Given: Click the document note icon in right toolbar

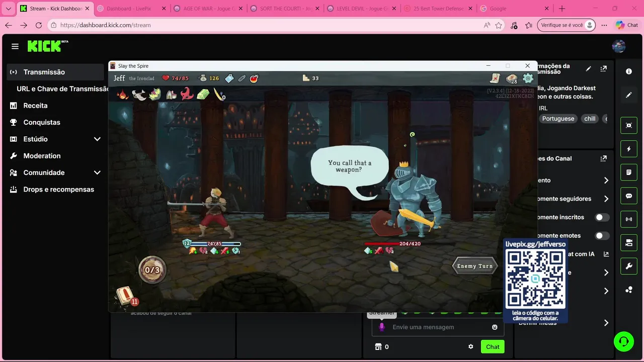Looking at the screenshot, I should (x=629, y=172).
